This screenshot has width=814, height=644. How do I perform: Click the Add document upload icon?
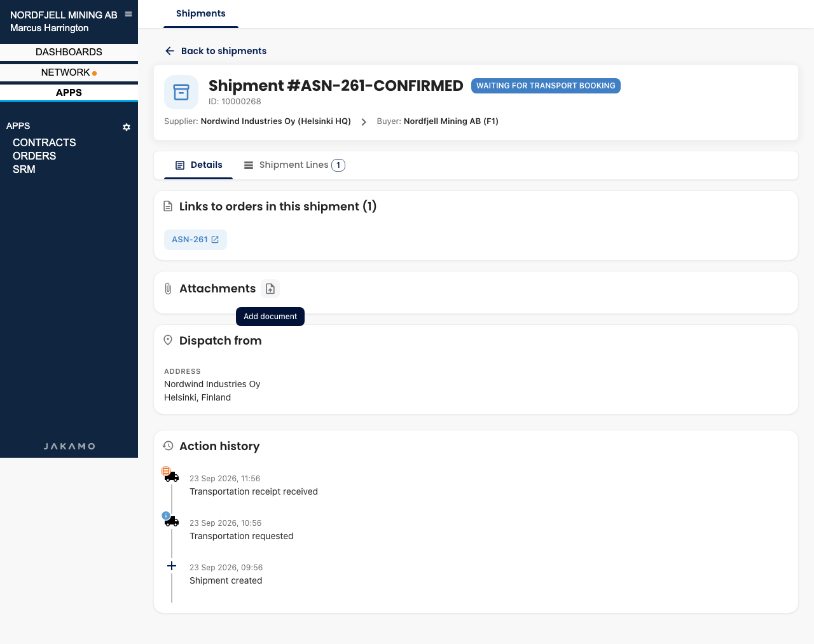pyautogui.click(x=270, y=289)
